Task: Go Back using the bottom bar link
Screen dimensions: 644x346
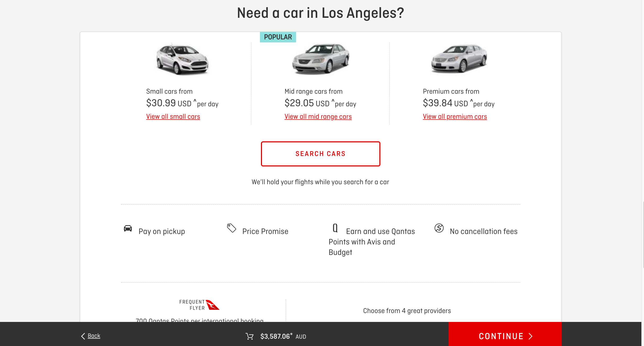Action: pos(94,336)
